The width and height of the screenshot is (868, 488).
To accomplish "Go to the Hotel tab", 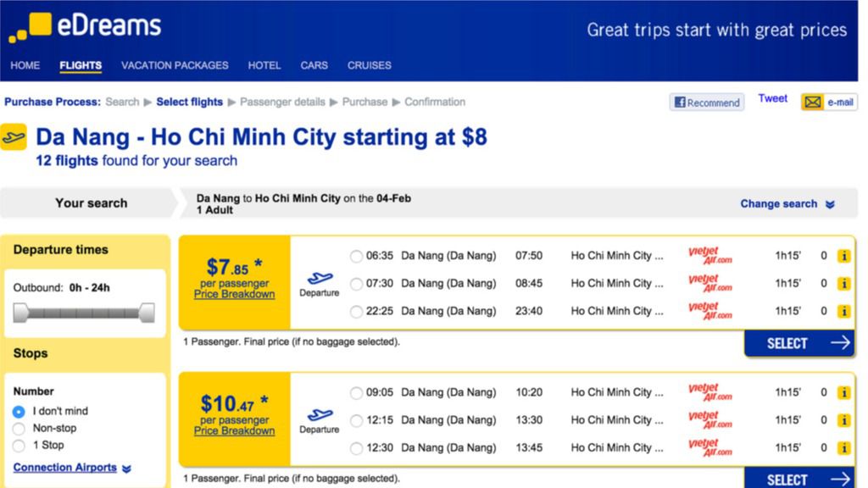I will [x=264, y=65].
